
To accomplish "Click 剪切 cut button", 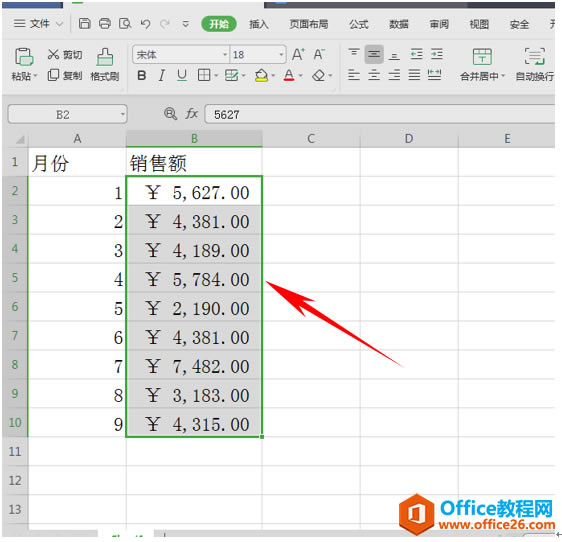I will 65,54.
